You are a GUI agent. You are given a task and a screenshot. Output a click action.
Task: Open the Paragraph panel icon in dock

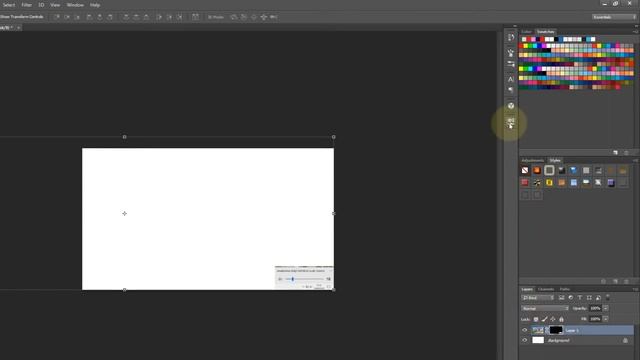pyautogui.click(x=511, y=90)
